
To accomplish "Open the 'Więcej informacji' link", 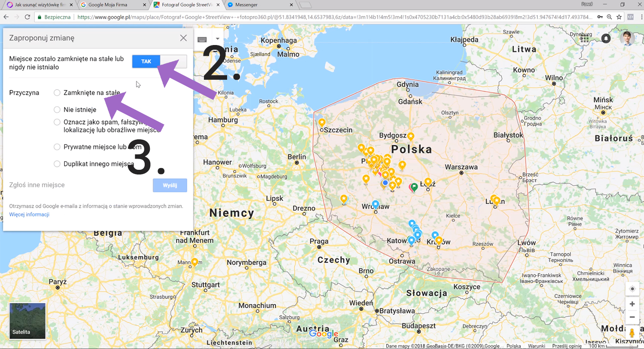I will [29, 214].
